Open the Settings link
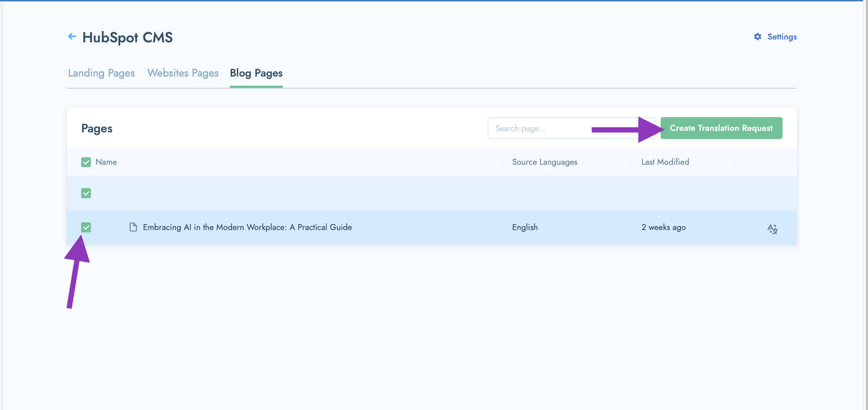Viewport: 868px width, 410px height. pos(782,37)
